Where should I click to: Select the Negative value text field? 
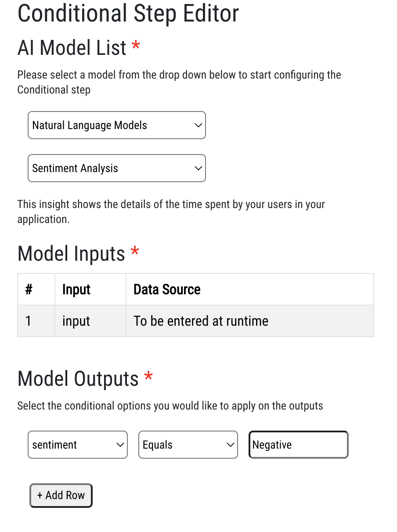pyautogui.click(x=298, y=445)
